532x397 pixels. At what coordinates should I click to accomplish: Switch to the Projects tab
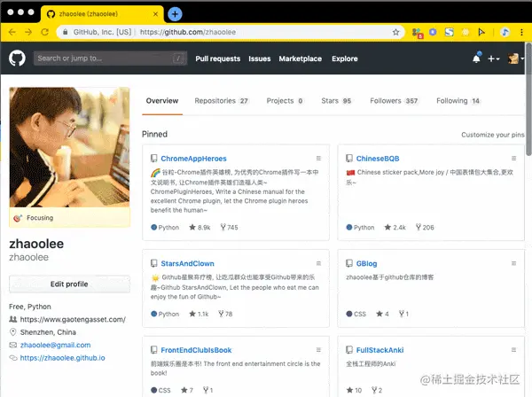pos(285,101)
